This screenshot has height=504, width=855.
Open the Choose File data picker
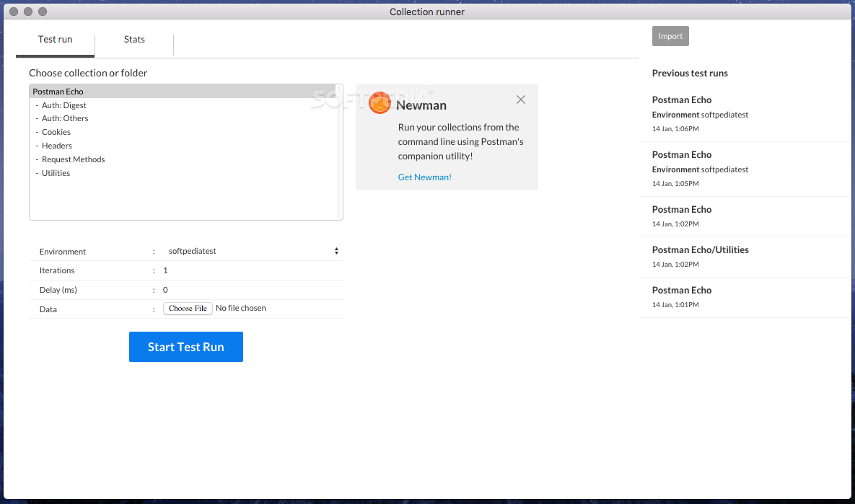pos(188,309)
